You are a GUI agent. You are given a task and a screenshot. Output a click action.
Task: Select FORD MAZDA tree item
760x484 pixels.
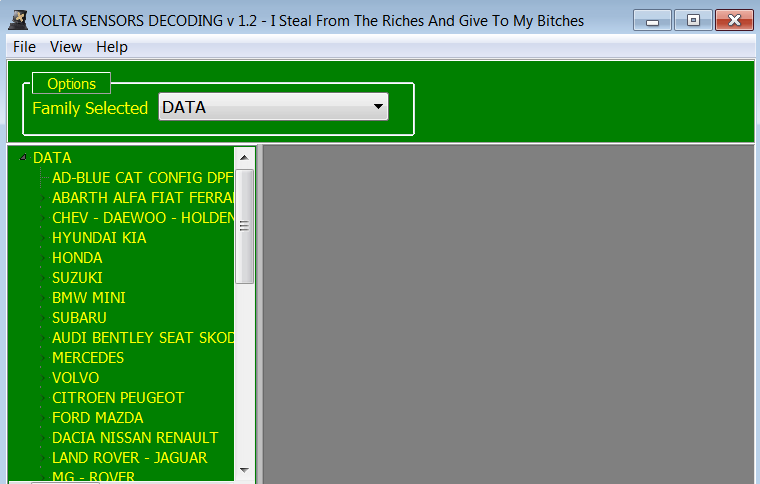coord(97,418)
